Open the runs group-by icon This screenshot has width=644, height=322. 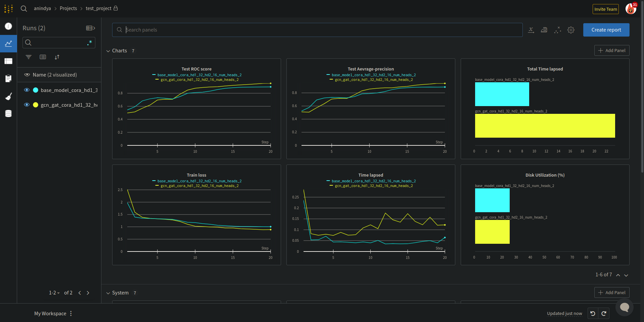[x=43, y=57]
